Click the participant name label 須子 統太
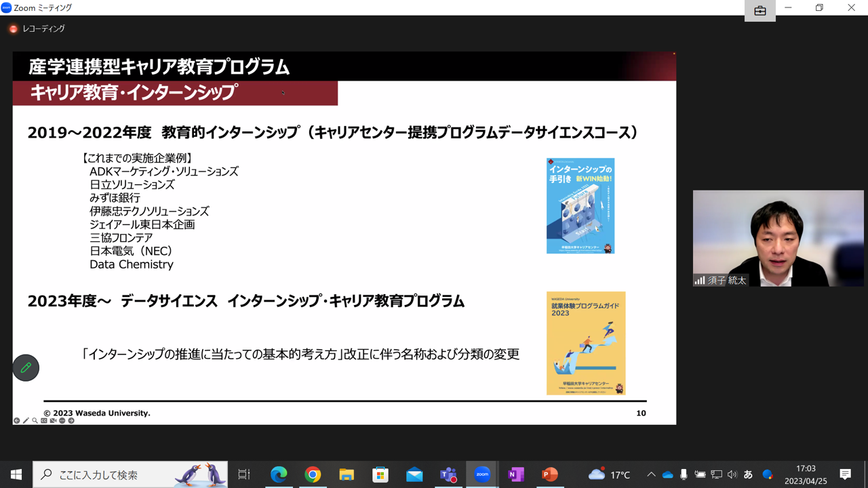868x488 pixels. [727, 280]
